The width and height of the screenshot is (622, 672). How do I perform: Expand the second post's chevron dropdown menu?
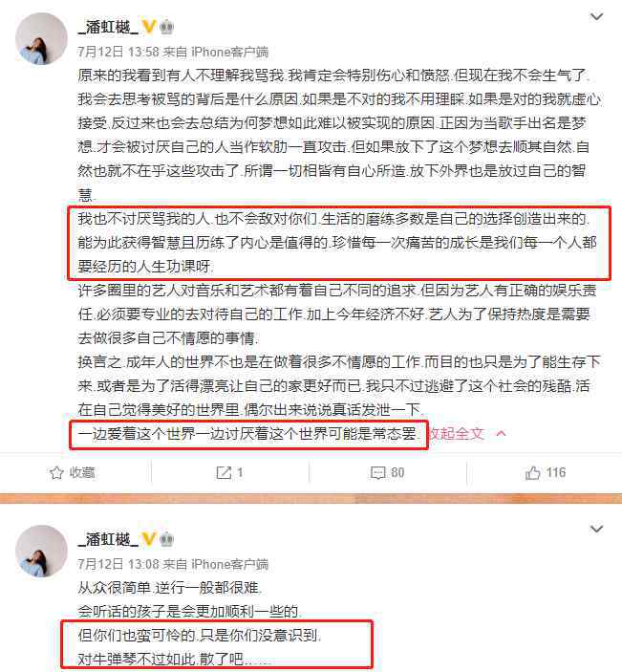(x=597, y=529)
